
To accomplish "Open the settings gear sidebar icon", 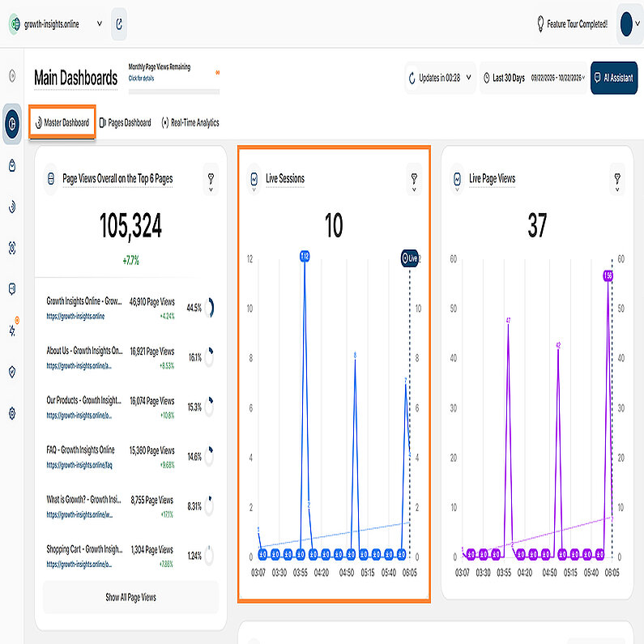I will coord(12,413).
